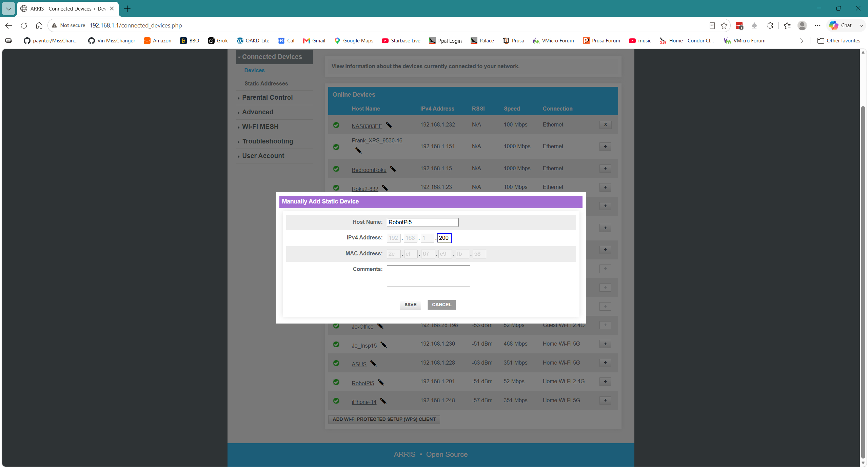The width and height of the screenshot is (868, 468).
Task: Open the Frank_XPS_9530-16 host link
Action: click(377, 140)
